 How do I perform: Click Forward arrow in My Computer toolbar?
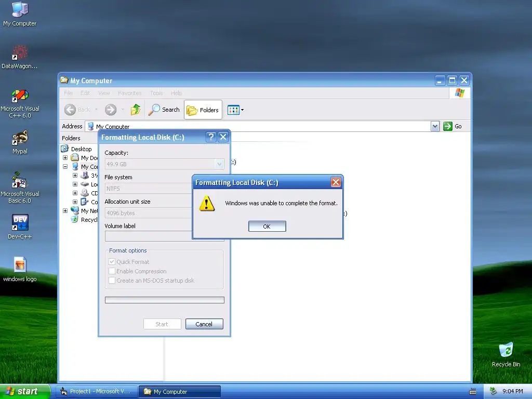111,110
